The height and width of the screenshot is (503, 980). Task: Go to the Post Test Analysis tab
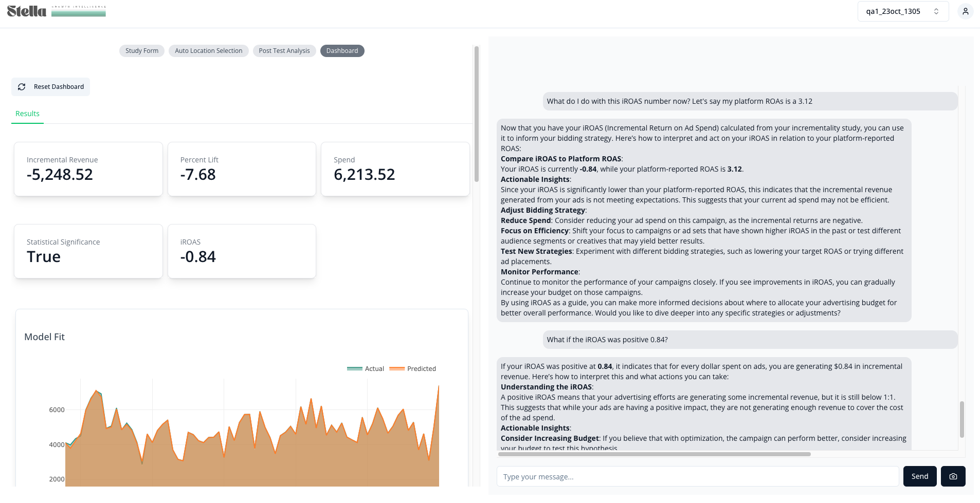coord(284,51)
